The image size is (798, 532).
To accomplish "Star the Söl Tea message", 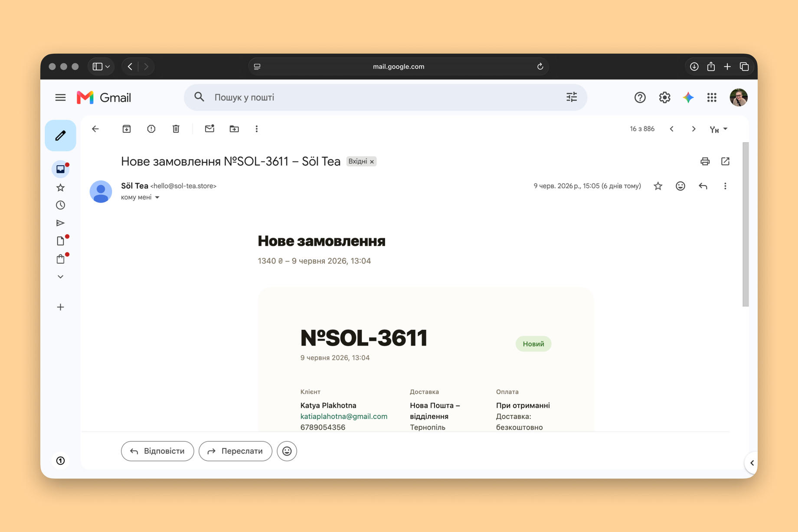I will click(x=658, y=186).
